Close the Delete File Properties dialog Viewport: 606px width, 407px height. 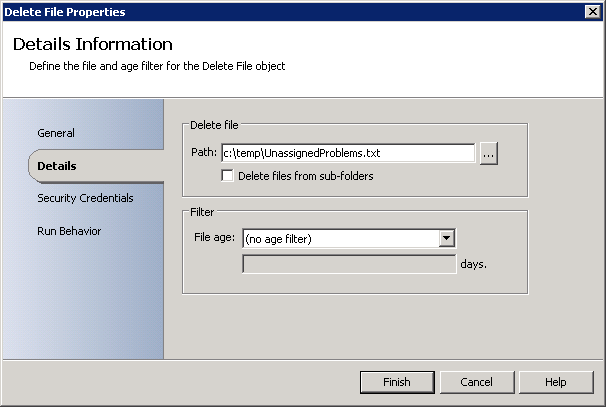[593, 11]
